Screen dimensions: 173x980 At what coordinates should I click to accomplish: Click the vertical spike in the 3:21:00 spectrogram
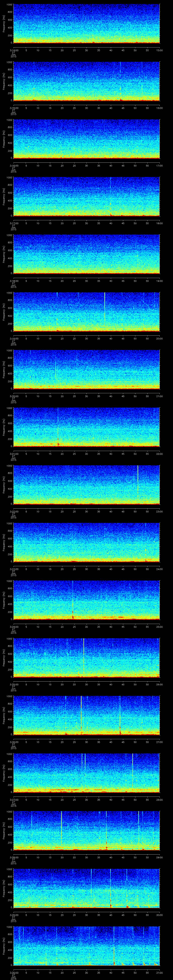[58, 426]
